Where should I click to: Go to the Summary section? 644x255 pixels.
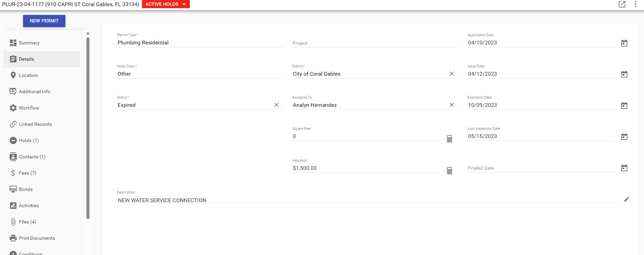click(x=29, y=43)
